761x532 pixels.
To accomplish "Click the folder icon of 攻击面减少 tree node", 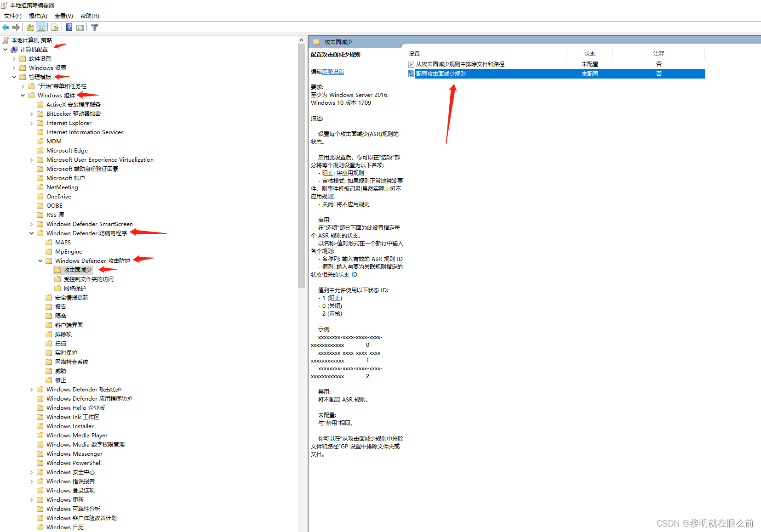I will 57,270.
